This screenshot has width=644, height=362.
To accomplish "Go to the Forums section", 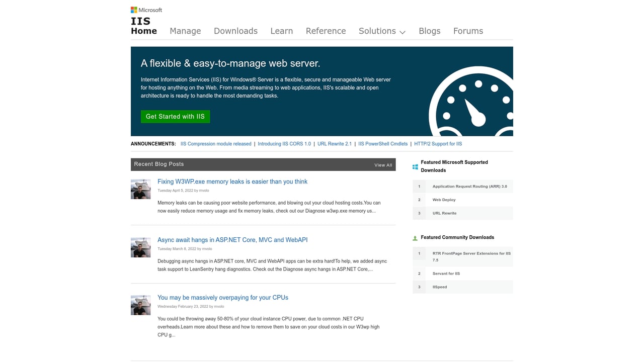I will coord(468,31).
